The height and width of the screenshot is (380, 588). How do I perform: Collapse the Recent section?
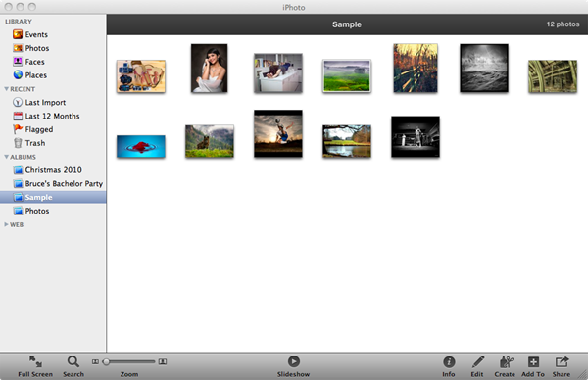(7, 89)
